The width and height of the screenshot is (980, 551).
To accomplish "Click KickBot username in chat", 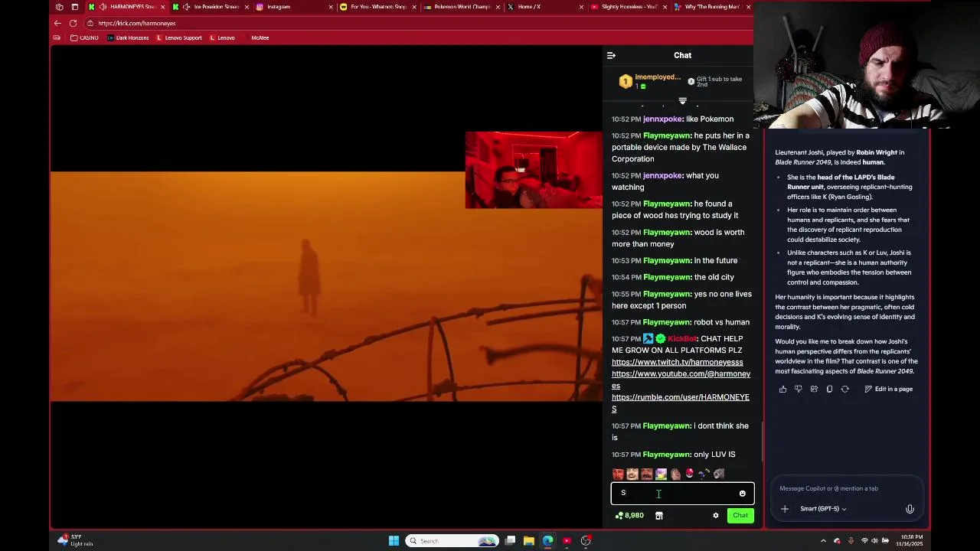I will [682, 339].
